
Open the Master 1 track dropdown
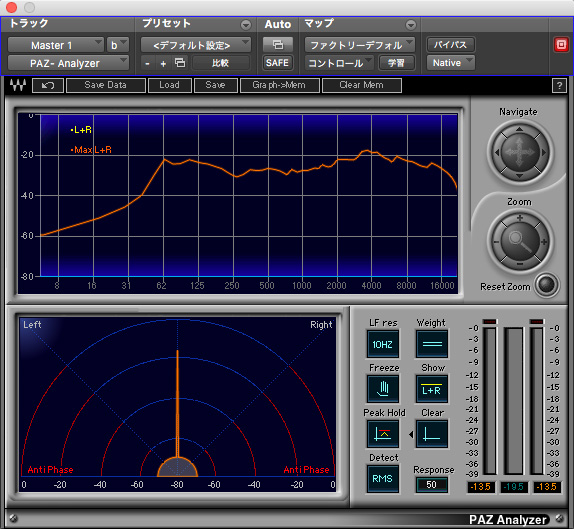pos(56,45)
